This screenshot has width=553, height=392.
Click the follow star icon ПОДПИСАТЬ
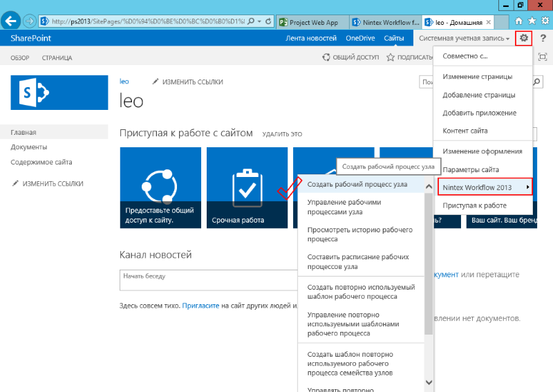tap(390, 57)
